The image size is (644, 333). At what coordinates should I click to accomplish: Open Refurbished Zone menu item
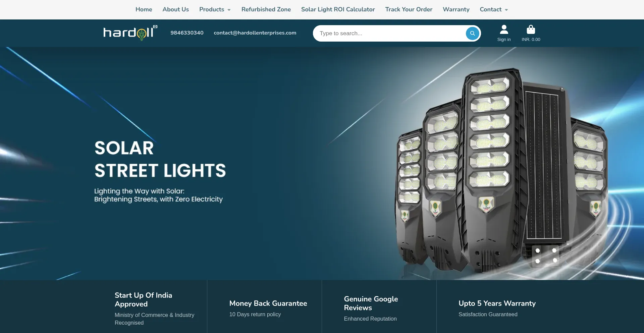click(x=266, y=9)
